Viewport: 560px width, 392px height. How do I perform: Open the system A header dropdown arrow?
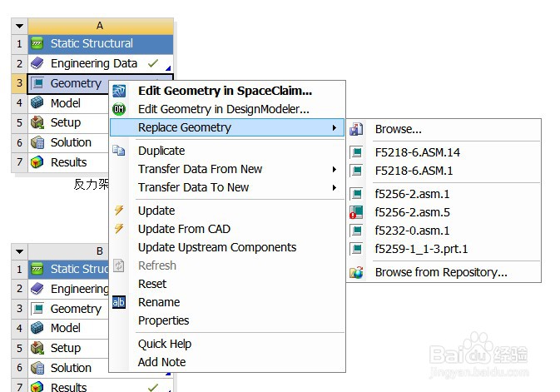[x=20, y=26]
